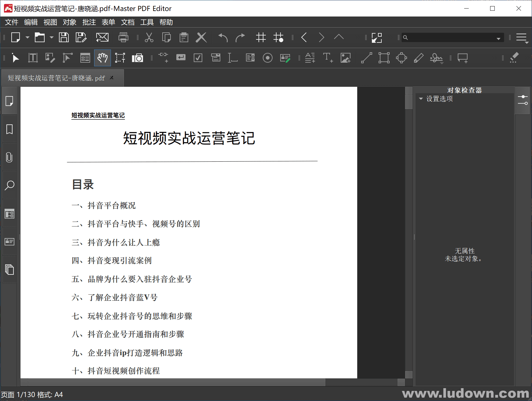The image size is (532, 401).
Task: Collapse the 设置选项 section in Object Inspector
Action: tap(421, 98)
